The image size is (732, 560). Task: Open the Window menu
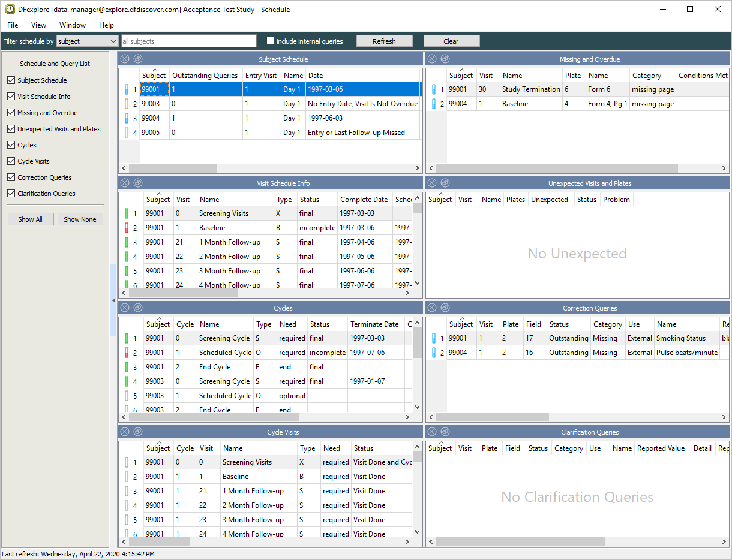click(73, 25)
